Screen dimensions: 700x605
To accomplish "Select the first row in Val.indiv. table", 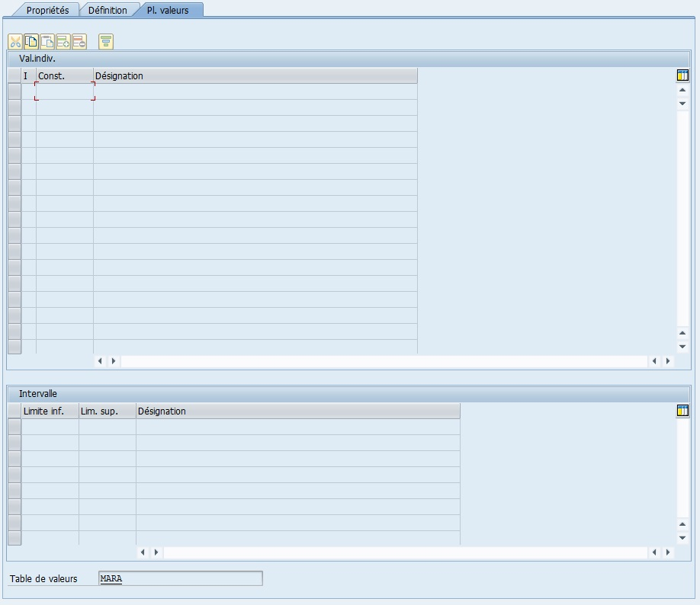I will click(x=14, y=91).
